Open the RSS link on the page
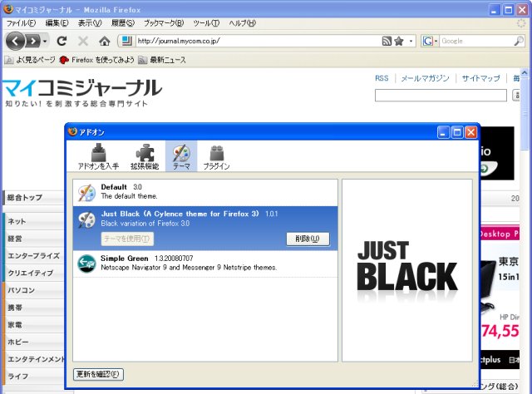This screenshot has height=394, width=532. pos(382,78)
